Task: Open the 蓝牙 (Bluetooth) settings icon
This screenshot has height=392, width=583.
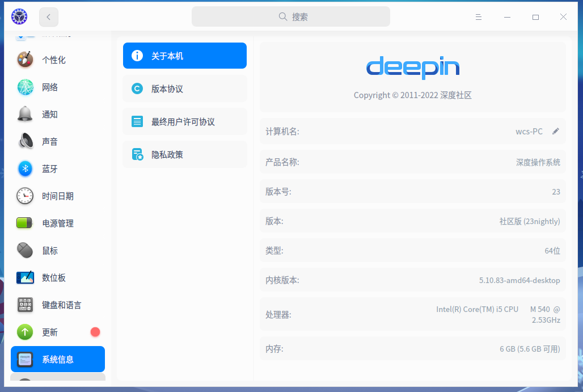Action: pyautogui.click(x=25, y=168)
